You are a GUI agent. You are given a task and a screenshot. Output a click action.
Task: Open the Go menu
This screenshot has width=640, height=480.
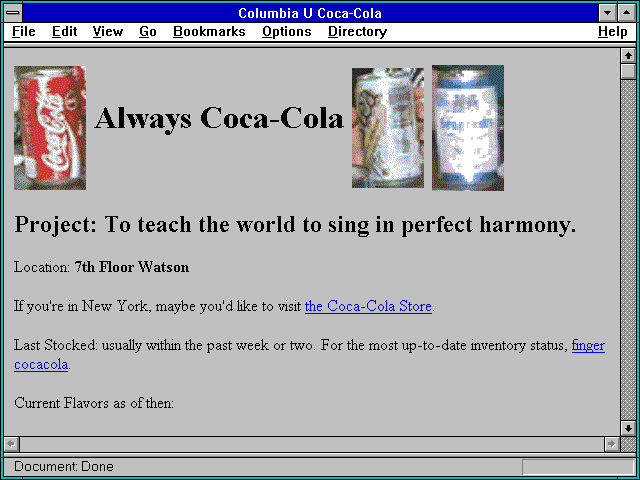(x=147, y=31)
